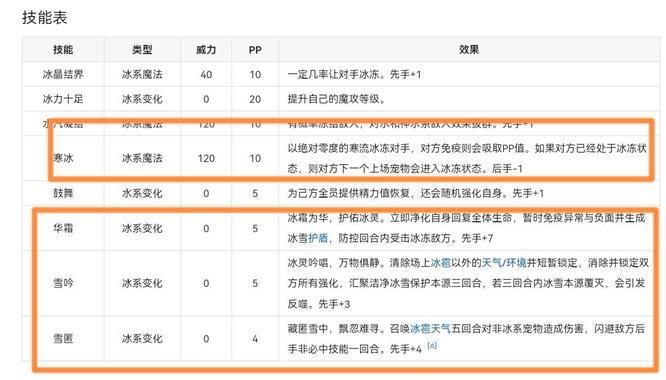
Task: Click PP value 4 for 雪匿
Action: (x=255, y=338)
